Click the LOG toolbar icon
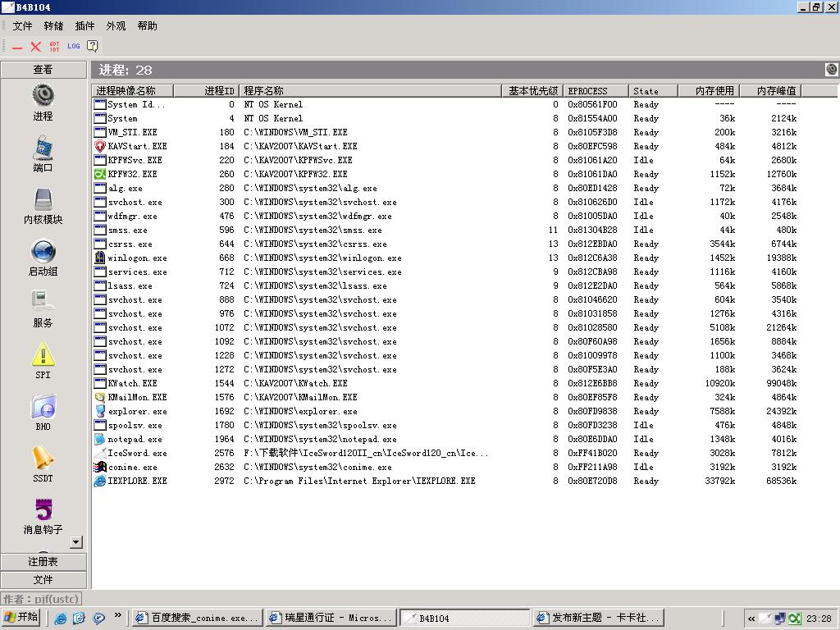 click(73, 46)
